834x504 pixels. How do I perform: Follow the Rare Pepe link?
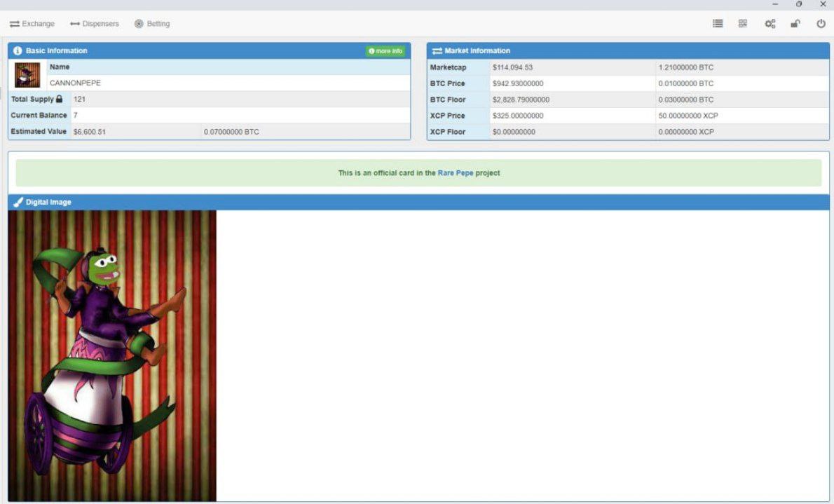(x=456, y=173)
